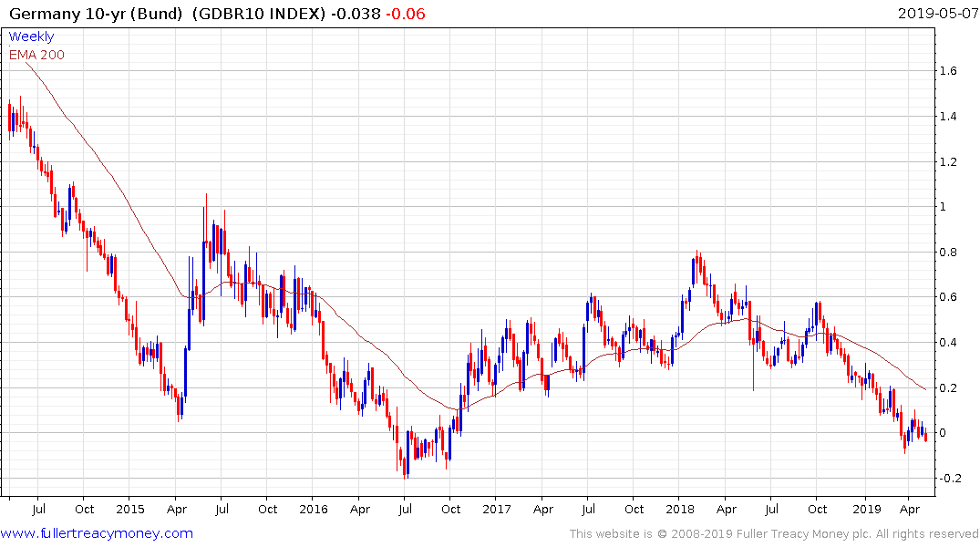
Task: Select the 2019 label on time axis
Action: coord(867,509)
